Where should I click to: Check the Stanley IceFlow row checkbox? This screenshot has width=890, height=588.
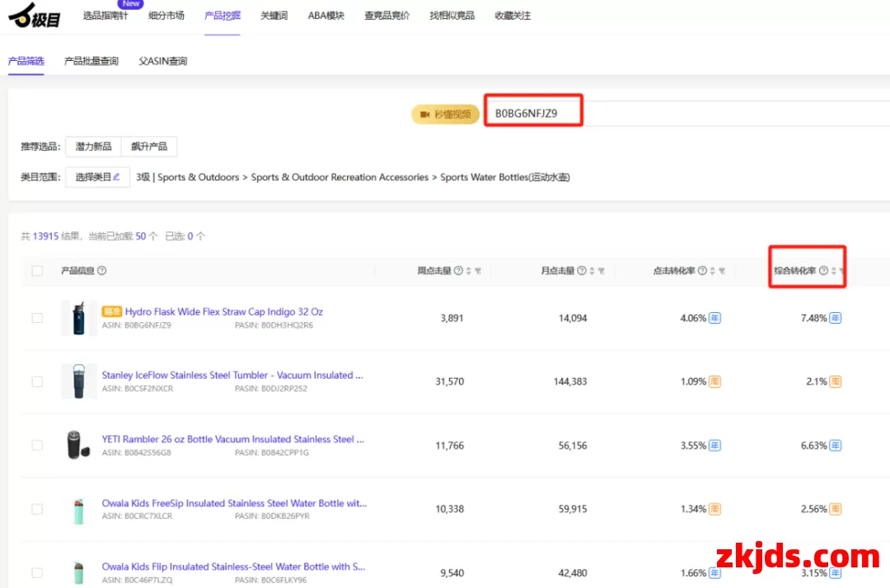[37, 381]
